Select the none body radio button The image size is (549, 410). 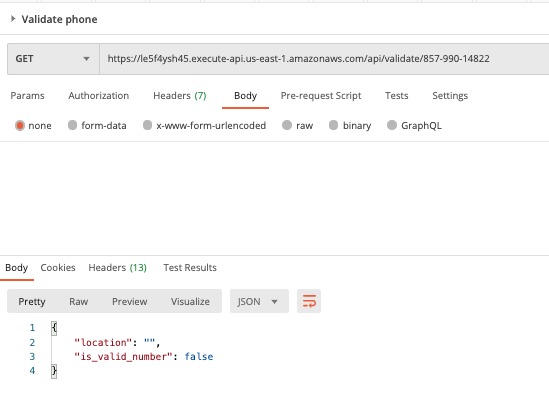20,125
